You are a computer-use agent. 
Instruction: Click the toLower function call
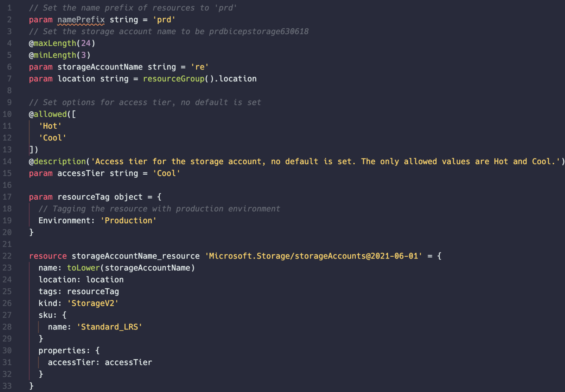click(x=83, y=268)
